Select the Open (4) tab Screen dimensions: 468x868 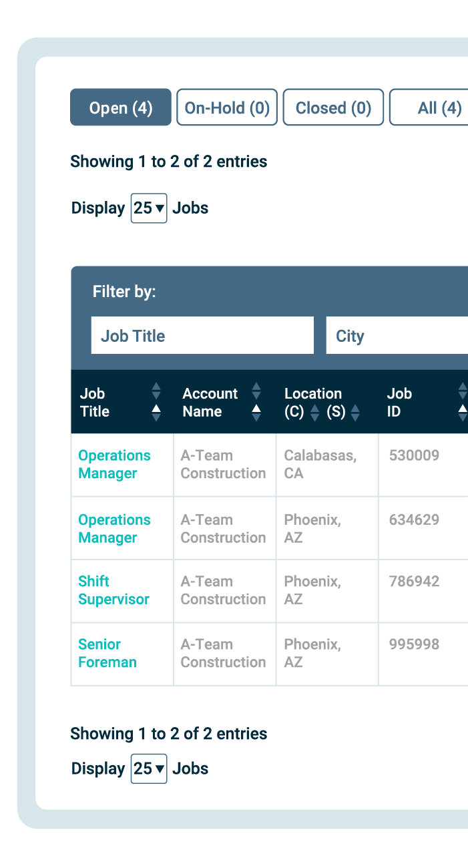(120, 107)
